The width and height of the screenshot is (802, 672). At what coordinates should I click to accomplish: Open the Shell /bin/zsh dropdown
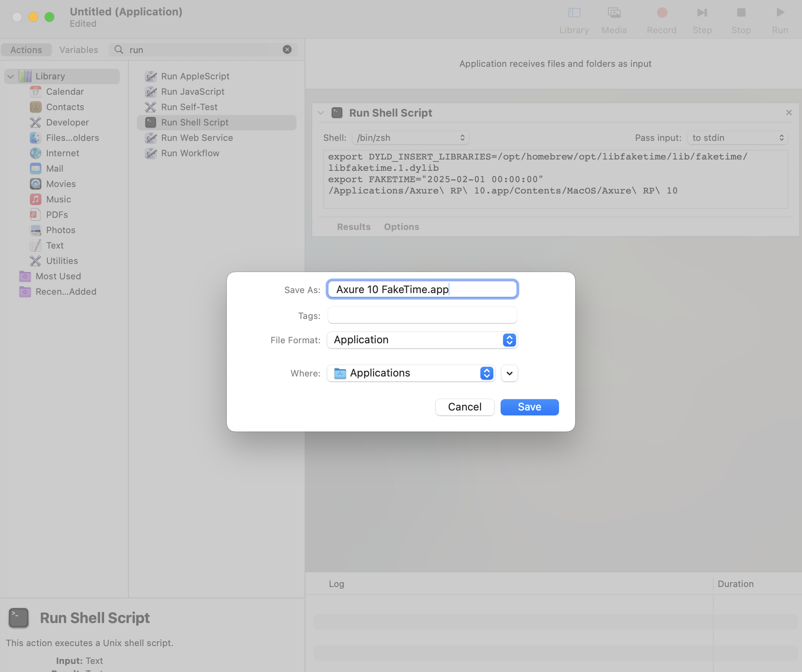point(410,138)
